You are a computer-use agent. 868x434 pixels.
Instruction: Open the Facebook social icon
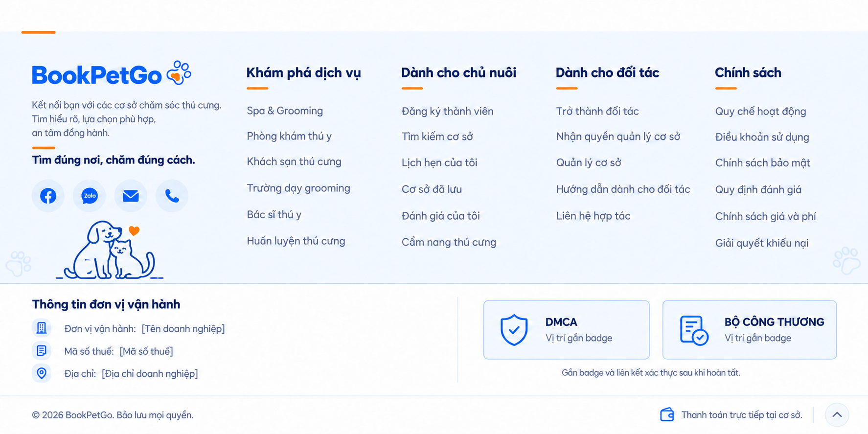coord(48,196)
